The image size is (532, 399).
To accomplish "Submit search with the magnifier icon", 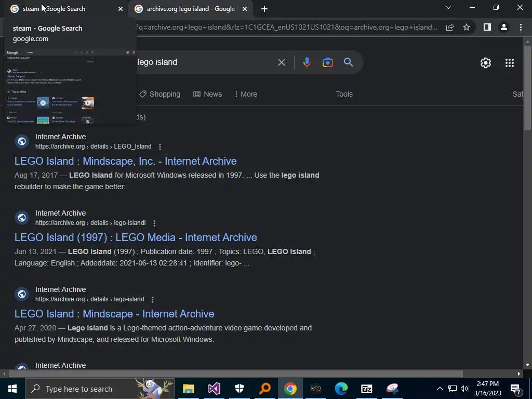I will tap(349, 62).
